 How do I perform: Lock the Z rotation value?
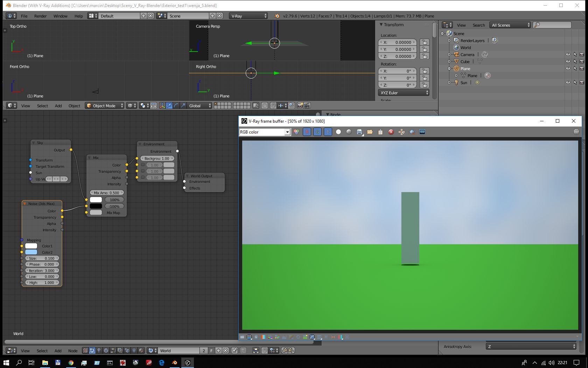click(x=424, y=85)
